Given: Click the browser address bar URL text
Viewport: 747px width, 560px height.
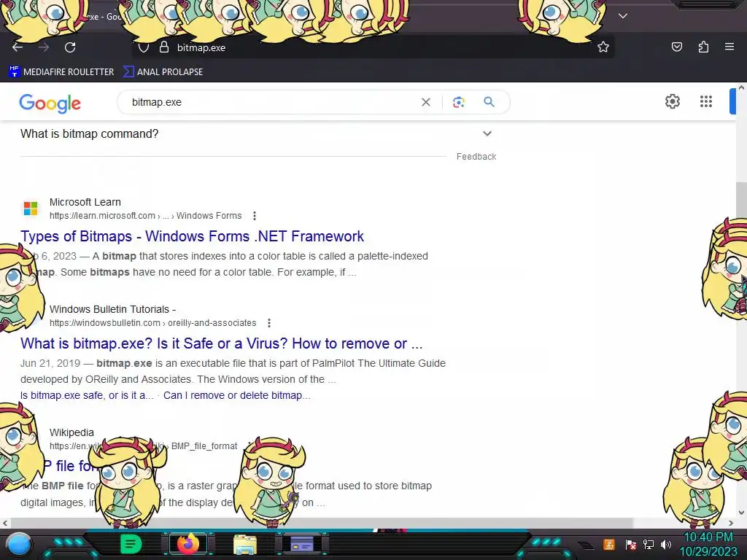Looking at the screenshot, I should [x=201, y=47].
